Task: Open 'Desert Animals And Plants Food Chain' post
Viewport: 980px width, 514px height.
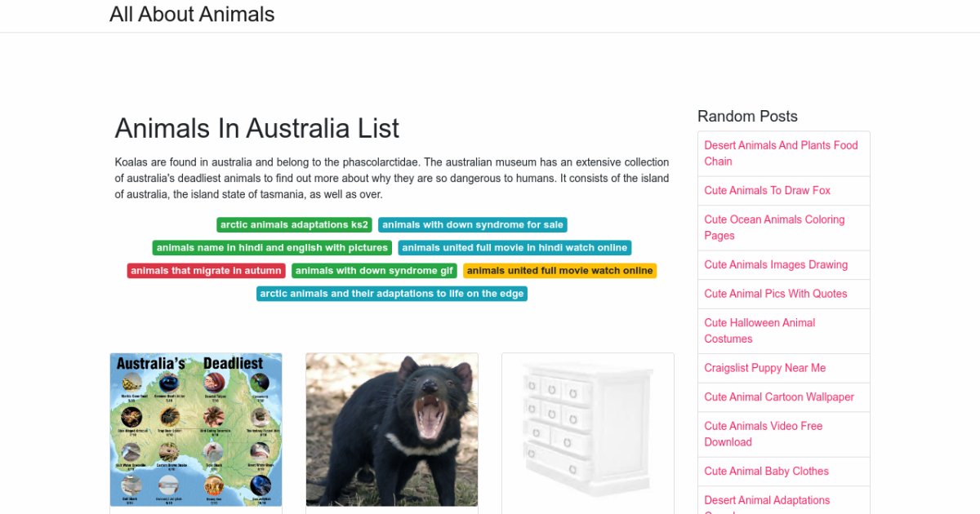Action: pyautogui.click(x=781, y=153)
